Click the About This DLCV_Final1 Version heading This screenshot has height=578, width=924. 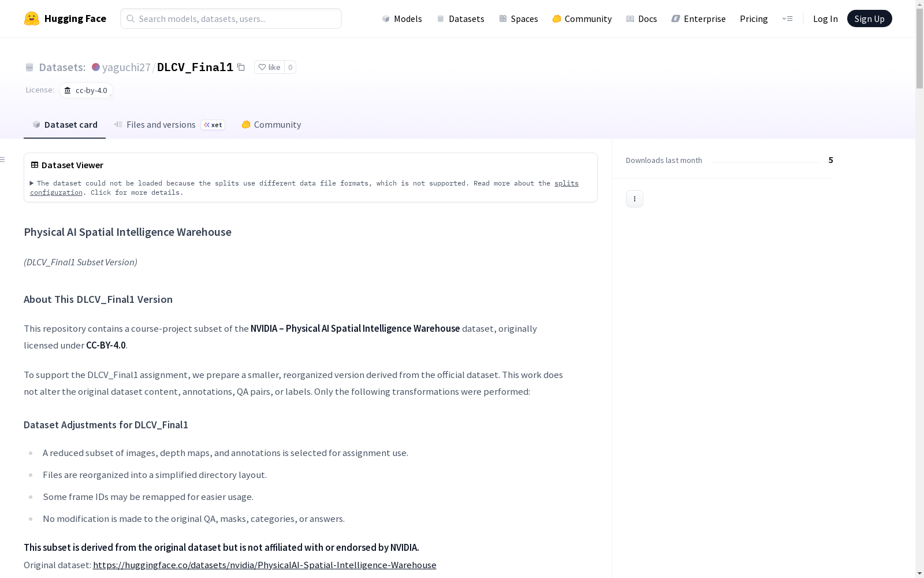point(98,299)
